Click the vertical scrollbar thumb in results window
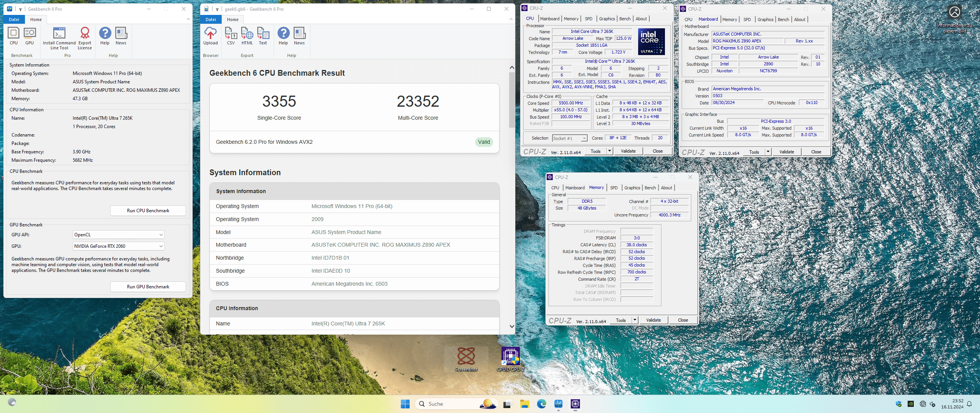The width and height of the screenshot is (980, 413). (512, 100)
